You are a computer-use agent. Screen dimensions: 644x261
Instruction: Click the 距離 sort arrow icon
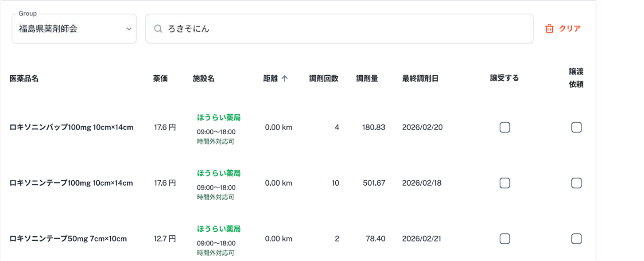(284, 78)
